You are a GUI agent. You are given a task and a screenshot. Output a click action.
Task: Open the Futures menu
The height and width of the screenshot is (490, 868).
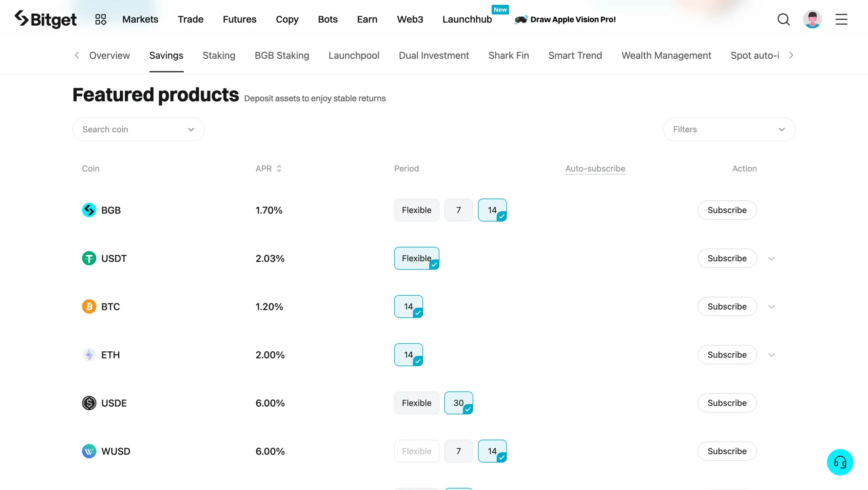pos(239,19)
